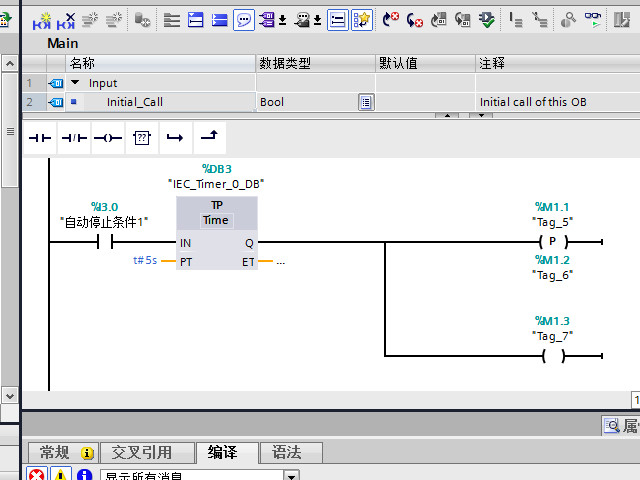
Task: Click the database update icon in toolbar
Action: [x=142, y=20]
